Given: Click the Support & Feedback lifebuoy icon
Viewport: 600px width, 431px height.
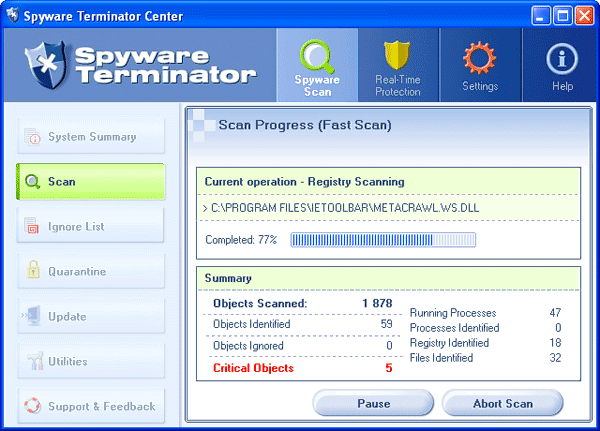Looking at the screenshot, I should pos(32,405).
